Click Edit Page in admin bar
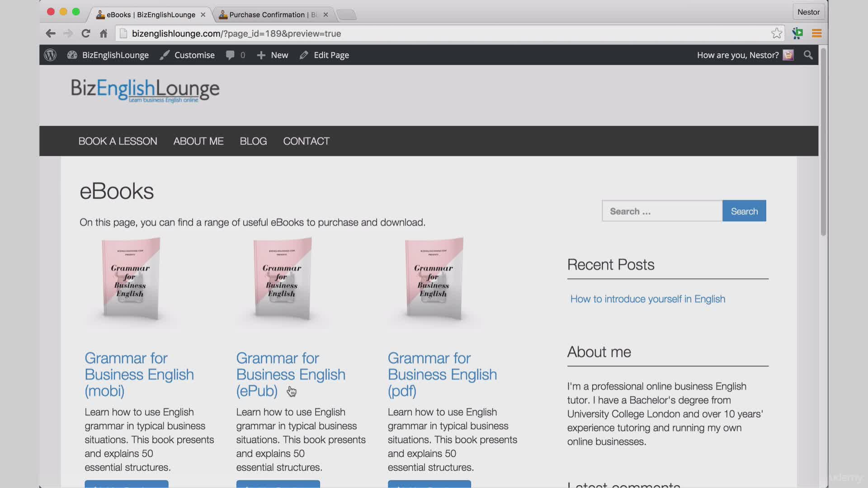This screenshot has height=488, width=868. [x=324, y=55]
